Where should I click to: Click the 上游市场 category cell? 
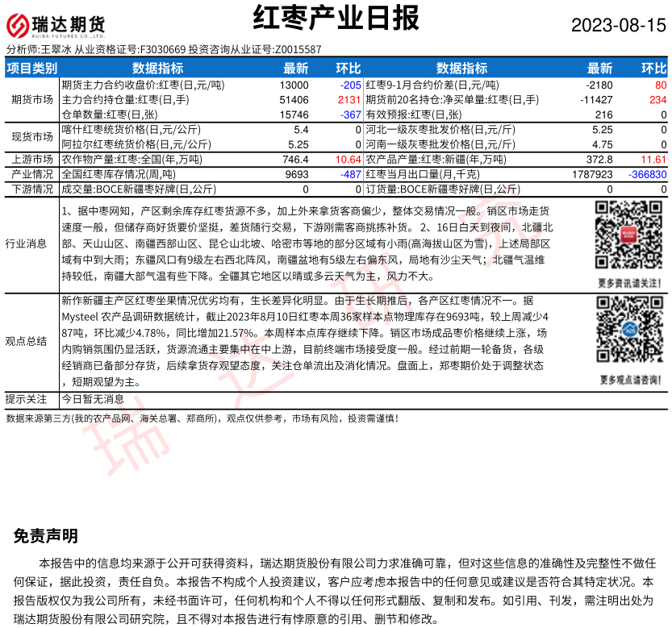32,160
